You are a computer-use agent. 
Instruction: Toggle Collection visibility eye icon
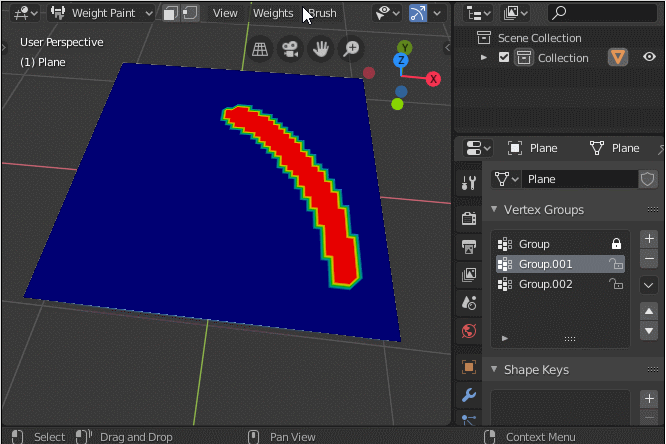(649, 57)
